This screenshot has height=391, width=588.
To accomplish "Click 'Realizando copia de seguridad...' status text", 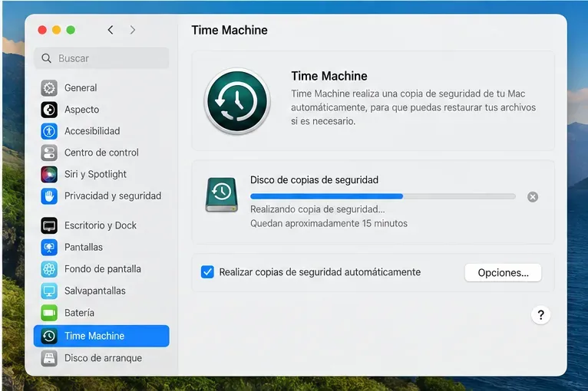I will pyautogui.click(x=317, y=209).
